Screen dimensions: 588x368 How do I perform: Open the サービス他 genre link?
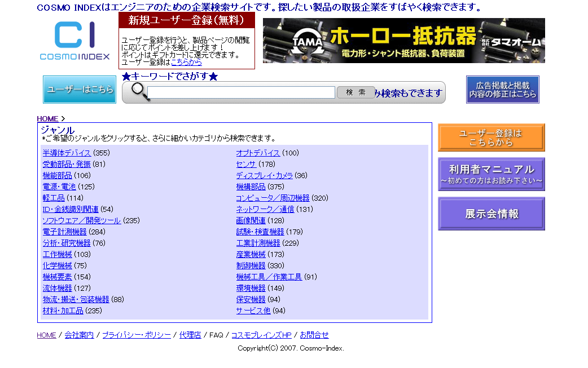pos(253,311)
